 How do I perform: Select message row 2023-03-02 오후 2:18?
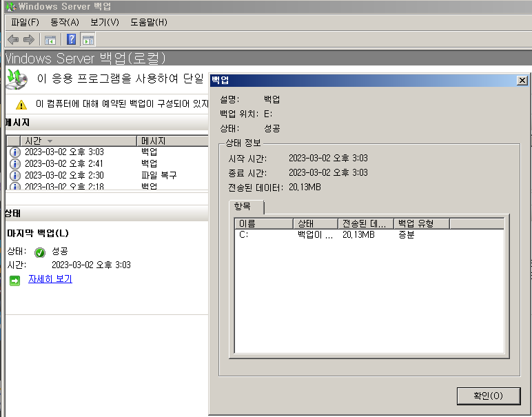(x=108, y=186)
